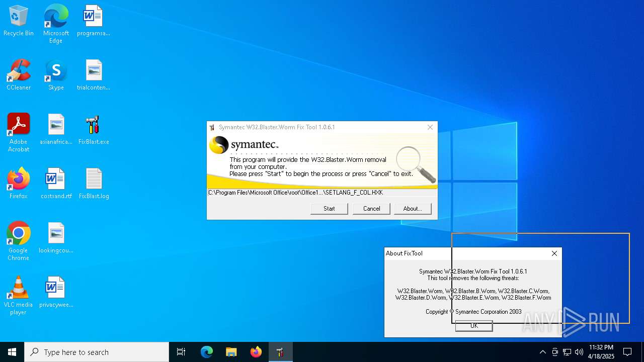Screen dimensions: 644x362
Task: Select the Skype desktop shortcut
Action: [x=56, y=75]
